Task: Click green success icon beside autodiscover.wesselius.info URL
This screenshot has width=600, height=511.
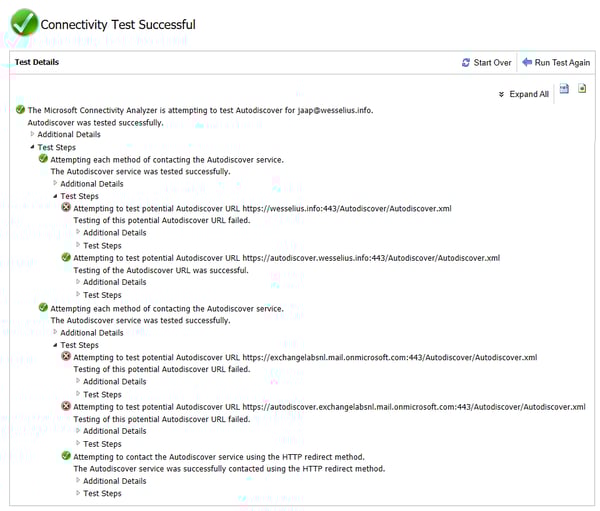Action: click(x=66, y=257)
